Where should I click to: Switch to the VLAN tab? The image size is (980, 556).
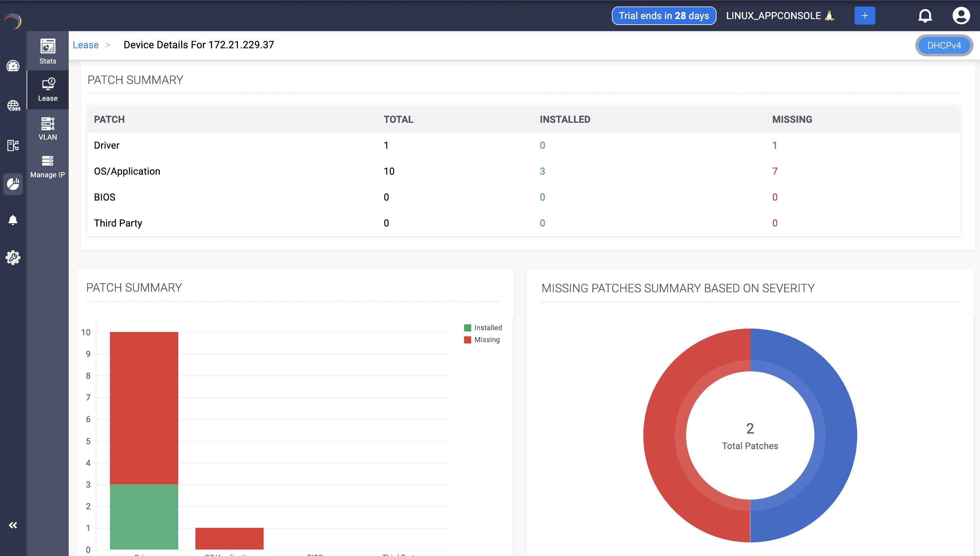pos(48,128)
